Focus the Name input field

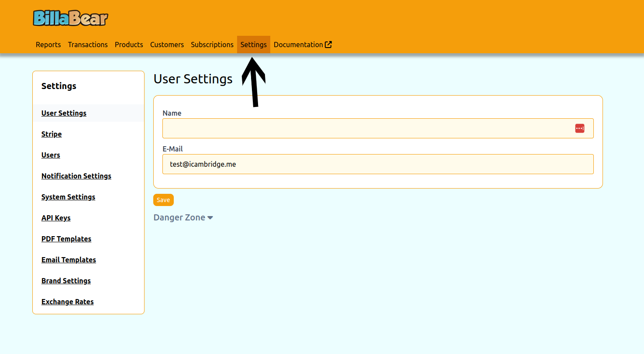click(378, 128)
